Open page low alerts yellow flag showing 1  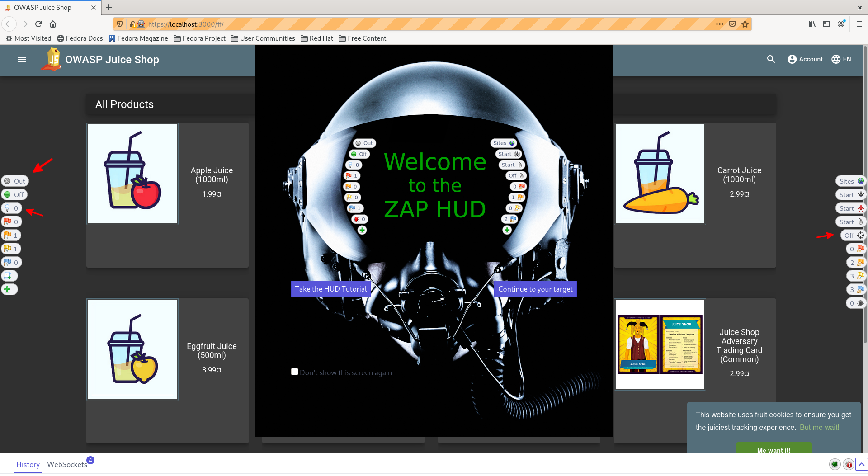click(11, 249)
